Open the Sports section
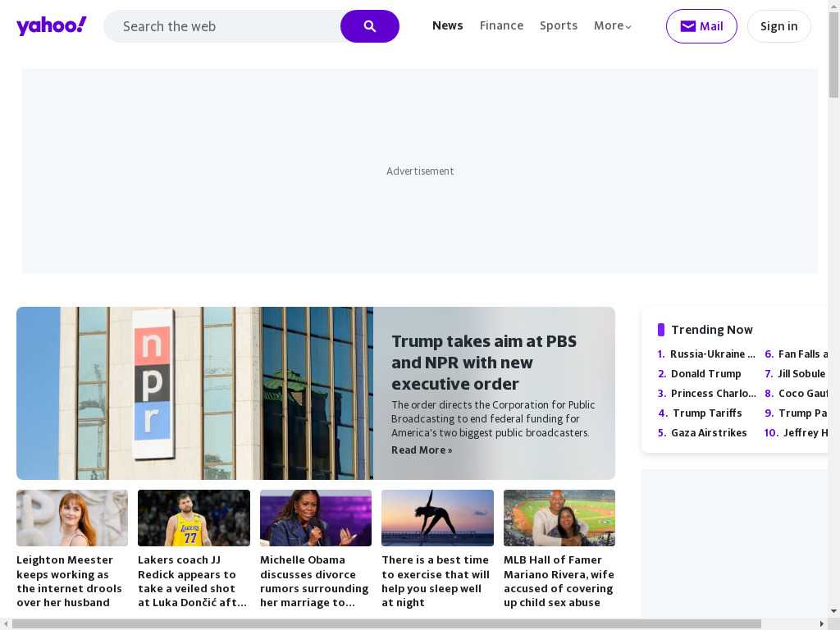This screenshot has height=630, width=840. tap(559, 25)
